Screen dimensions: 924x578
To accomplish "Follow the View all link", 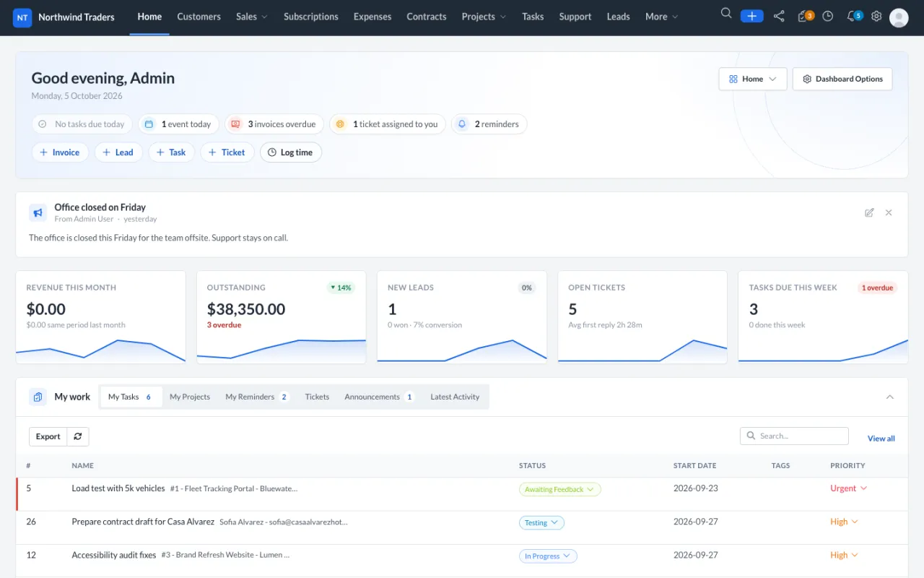I will pyautogui.click(x=881, y=439).
